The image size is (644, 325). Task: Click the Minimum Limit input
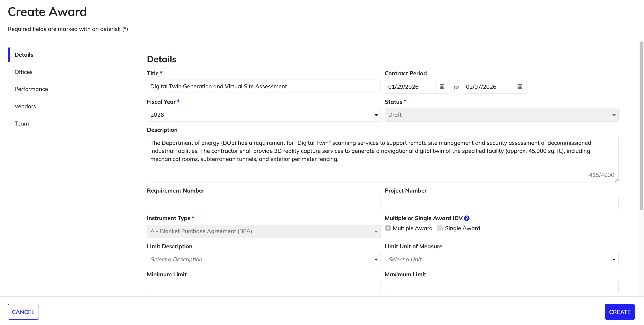click(263, 287)
